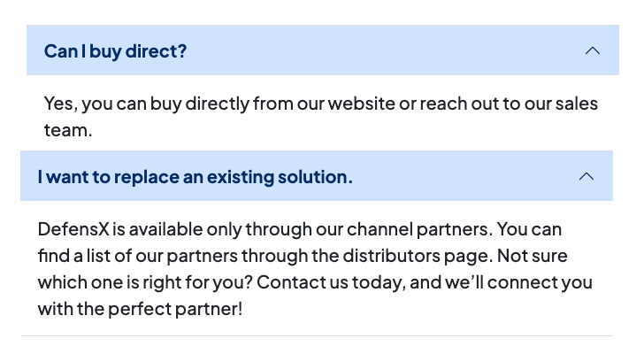Viewport: 644px width, 354px height.
Task: Click the answer starting with "Yes,"
Action: point(320,117)
